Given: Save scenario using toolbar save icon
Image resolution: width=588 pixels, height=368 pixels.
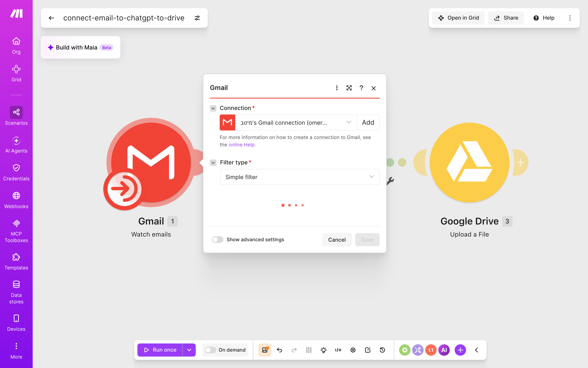Looking at the screenshot, I should tap(265, 350).
